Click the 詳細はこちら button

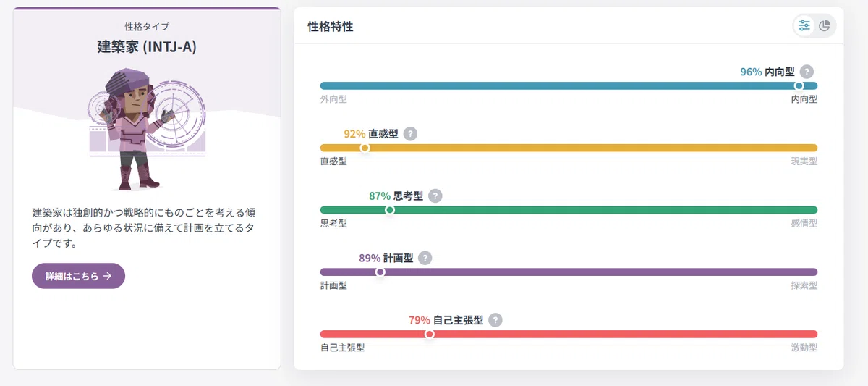click(x=78, y=276)
